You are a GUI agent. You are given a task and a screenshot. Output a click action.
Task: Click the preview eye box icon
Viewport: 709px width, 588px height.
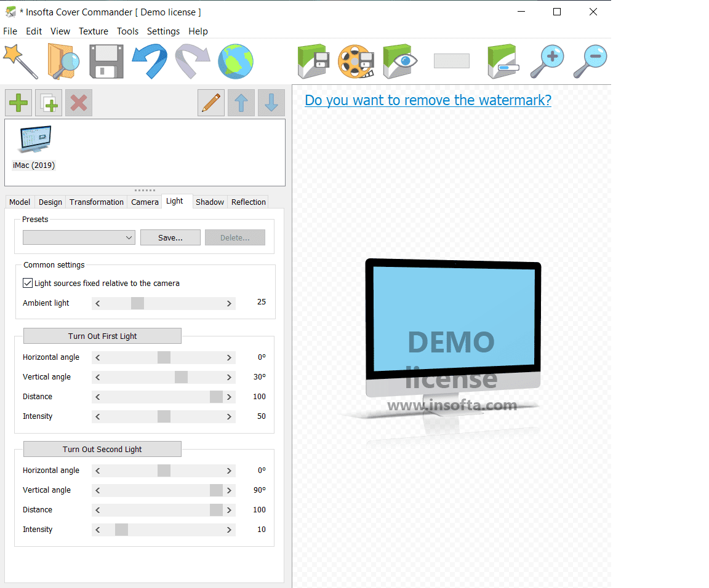tap(399, 61)
